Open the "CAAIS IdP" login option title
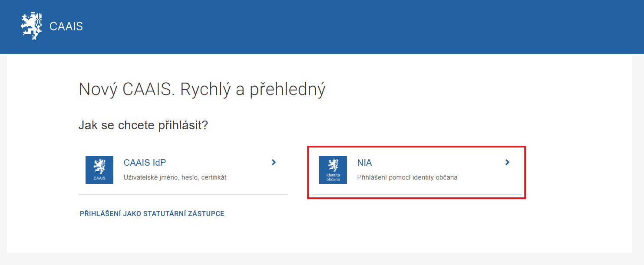Screen dimensions: 644x265 [145, 163]
